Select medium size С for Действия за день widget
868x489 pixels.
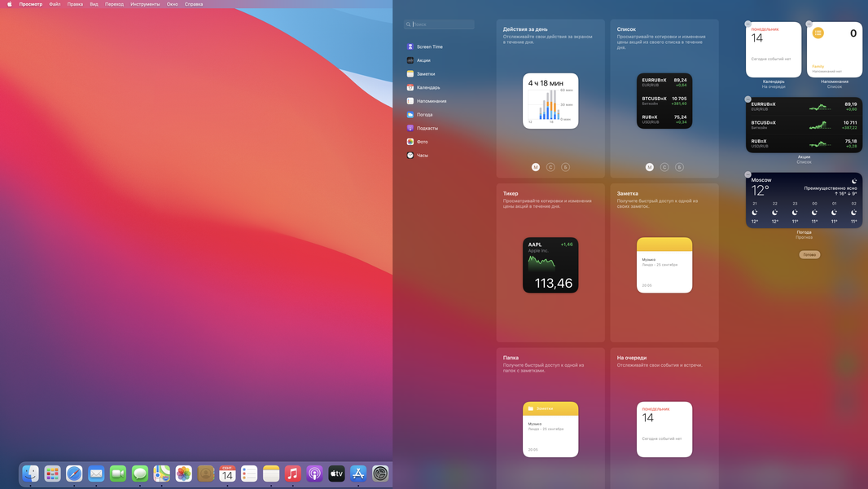coord(550,167)
